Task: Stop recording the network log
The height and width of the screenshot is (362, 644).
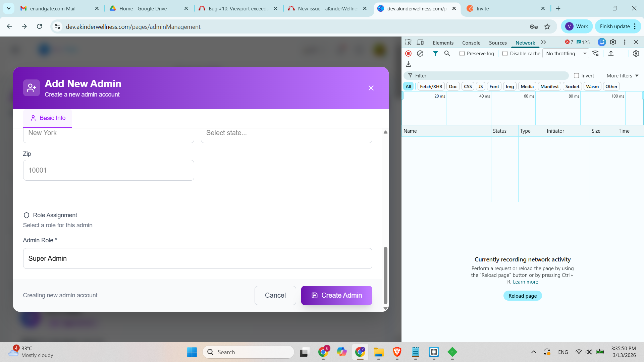Action: pyautogui.click(x=408, y=54)
